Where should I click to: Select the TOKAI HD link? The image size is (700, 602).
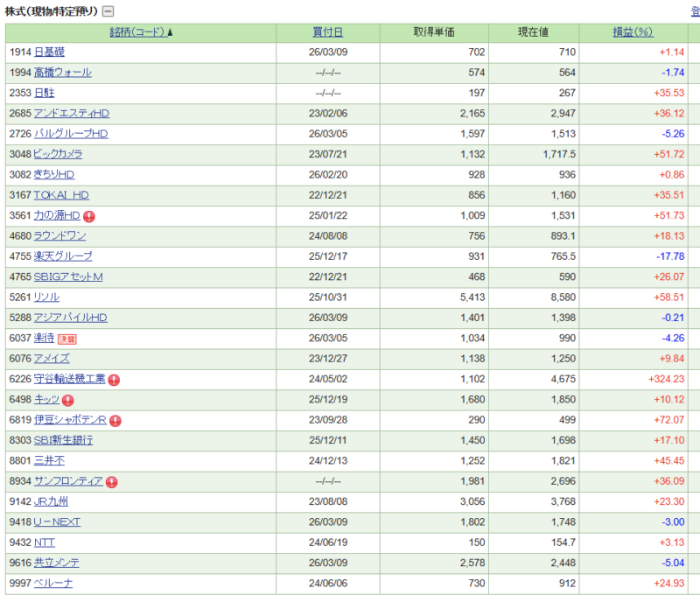click(61, 195)
